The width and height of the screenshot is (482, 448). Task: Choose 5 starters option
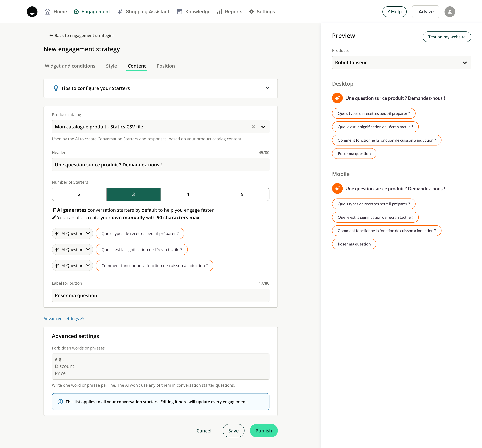click(242, 194)
